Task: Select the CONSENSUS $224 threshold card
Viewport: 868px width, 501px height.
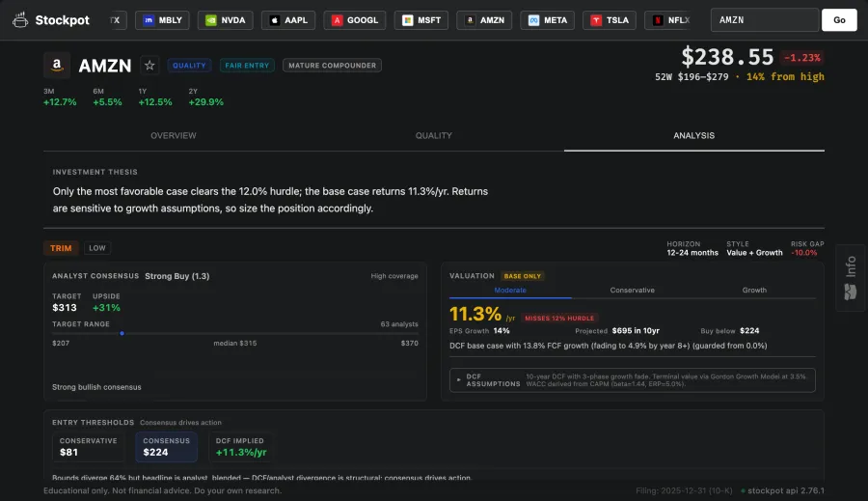Action: [166, 447]
